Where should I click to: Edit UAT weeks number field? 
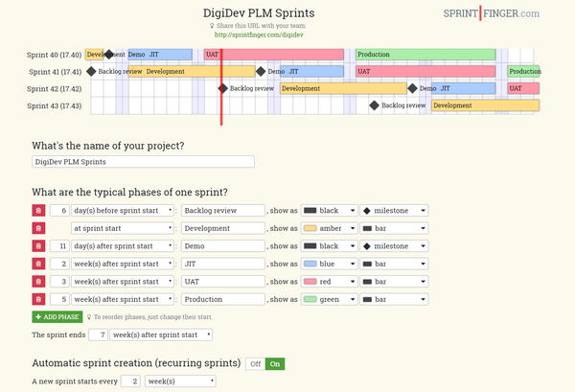coord(59,282)
